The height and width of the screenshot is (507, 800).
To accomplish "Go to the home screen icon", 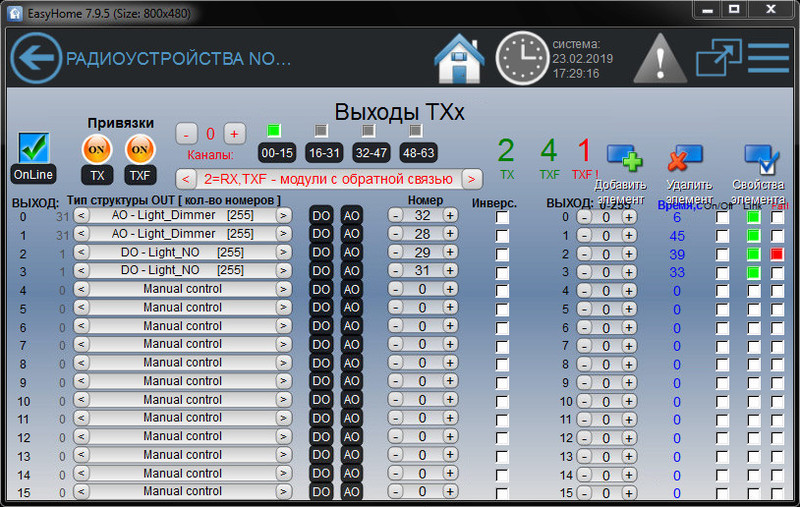I will 460,58.
